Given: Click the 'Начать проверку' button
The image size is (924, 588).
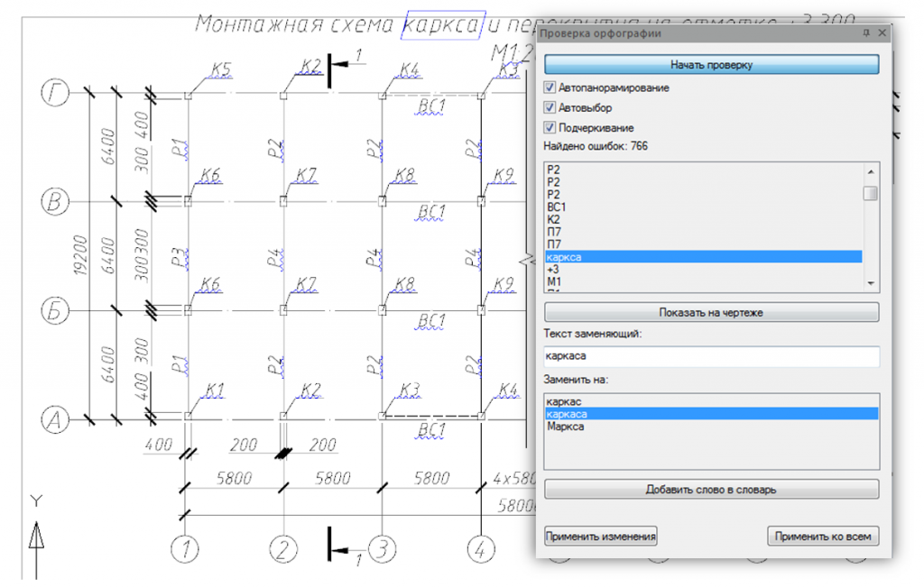Looking at the screenshot, I should point(711,65).
